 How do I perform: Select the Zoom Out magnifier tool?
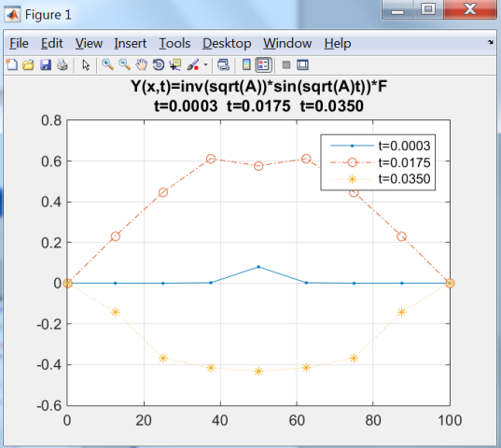125,65
